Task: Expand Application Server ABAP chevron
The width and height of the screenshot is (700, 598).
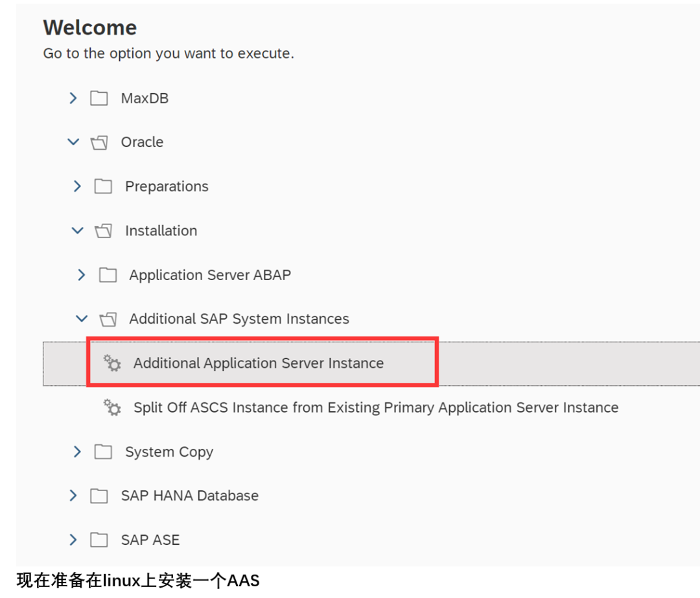Action: click(x=81, y=274)
